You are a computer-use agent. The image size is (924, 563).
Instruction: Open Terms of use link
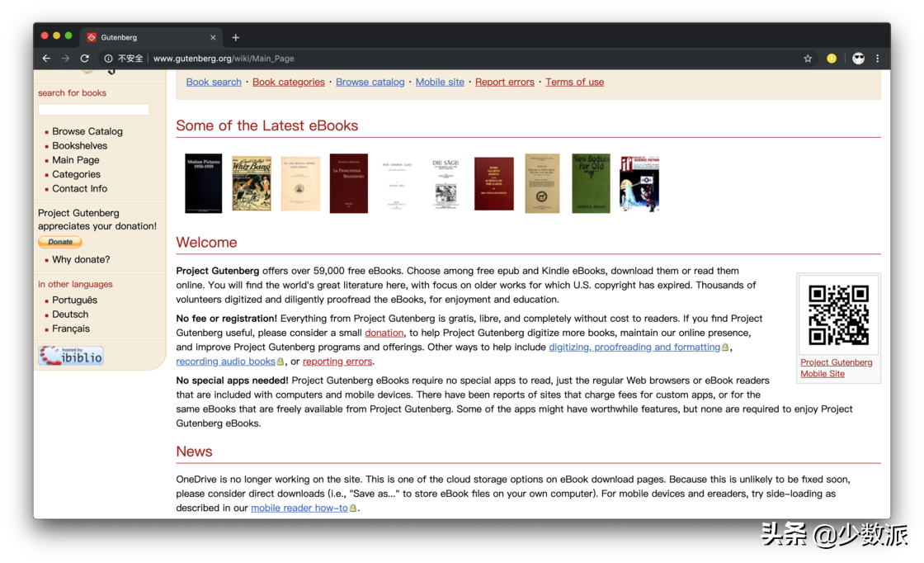coord(574,82)
